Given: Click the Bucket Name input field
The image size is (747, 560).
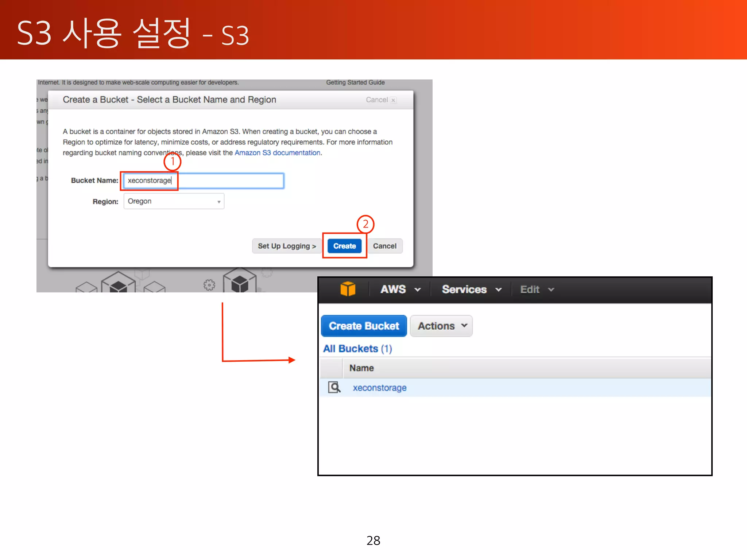Looking at the screenshot, I should pos(204,181).
